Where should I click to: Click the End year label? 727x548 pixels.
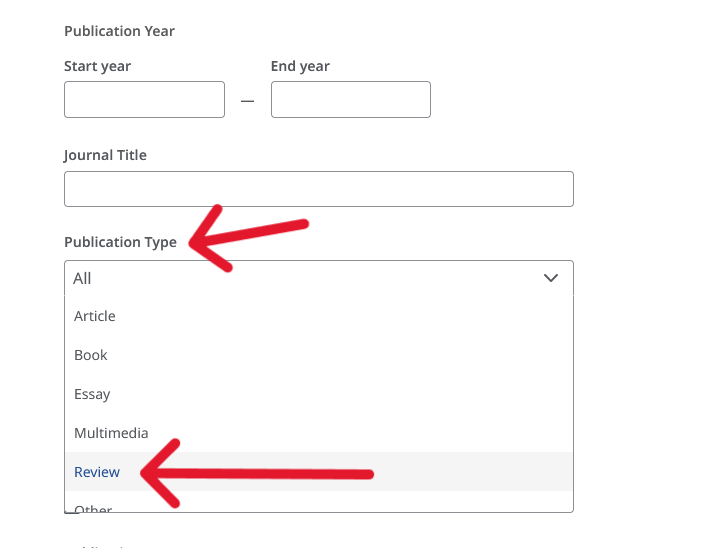(300, 66)
